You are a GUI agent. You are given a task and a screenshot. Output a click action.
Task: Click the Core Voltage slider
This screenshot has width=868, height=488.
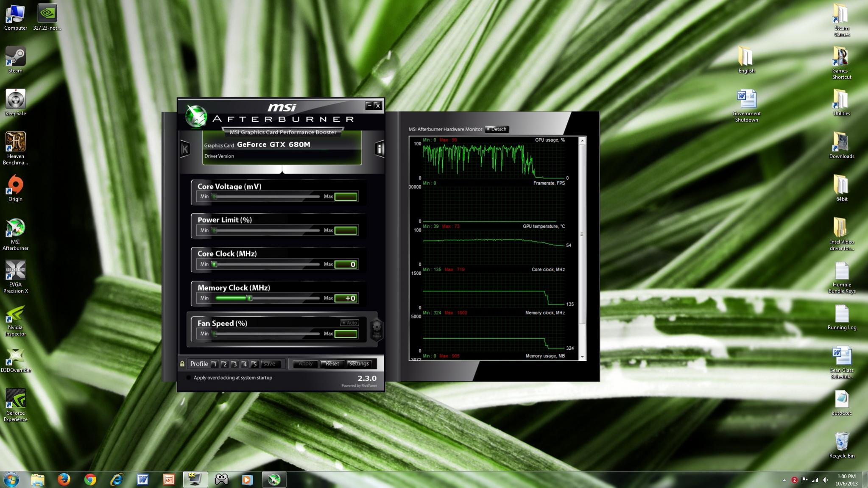(x=267, y=197)
